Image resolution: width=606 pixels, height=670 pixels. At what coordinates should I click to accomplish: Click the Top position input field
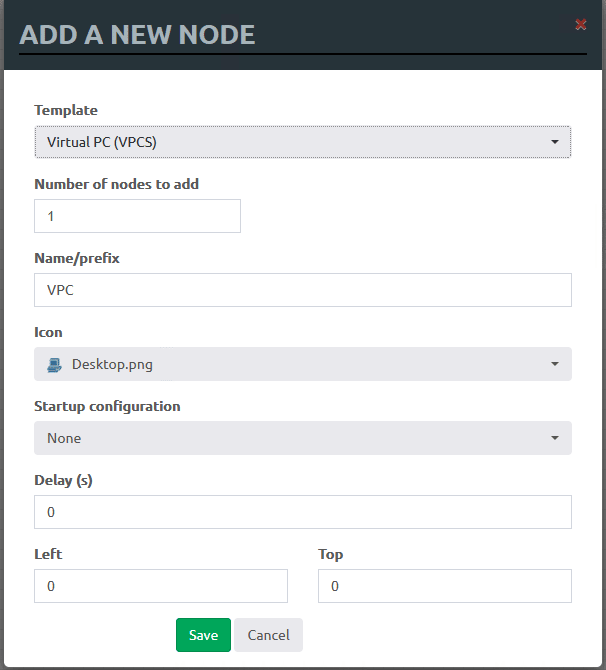pyautogui.click(x=444, y=586)
